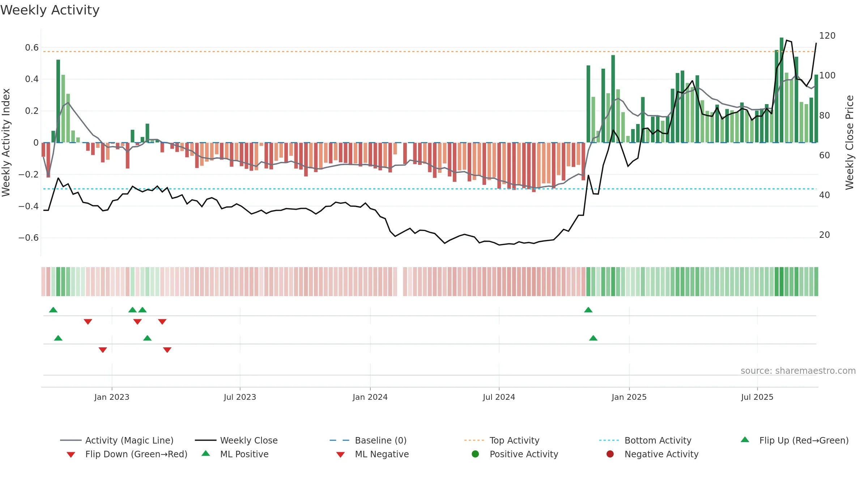Click the 'Jul 2023' x-axis label

240,397
